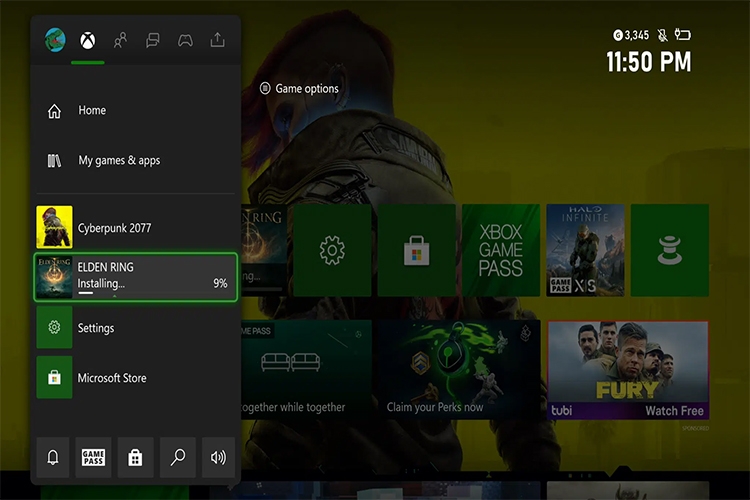Screen dimensions: 750x500
Task: Open the People tab icon
Action: point(120,40)
